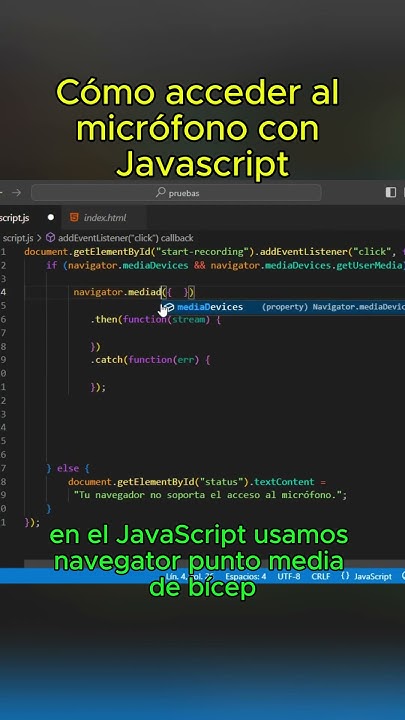Click textContent property in else block
405x720 pixels.
(284, 482)
